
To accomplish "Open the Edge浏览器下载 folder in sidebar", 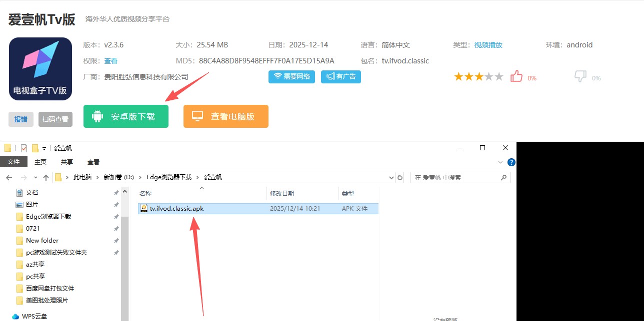I will 48,216.
